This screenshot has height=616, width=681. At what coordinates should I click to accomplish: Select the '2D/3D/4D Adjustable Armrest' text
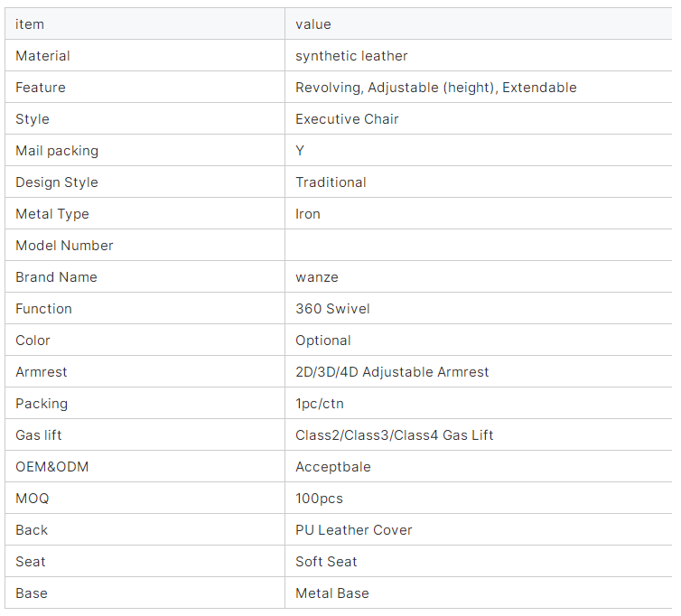point(392,372)
